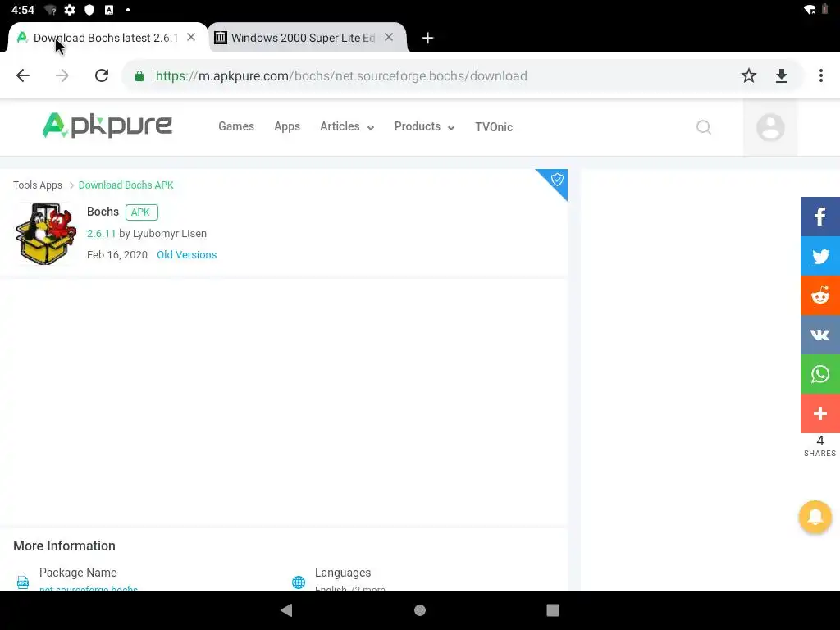Share on Twitter
Screen dimensions: 840x630
[x=820, y=256]
